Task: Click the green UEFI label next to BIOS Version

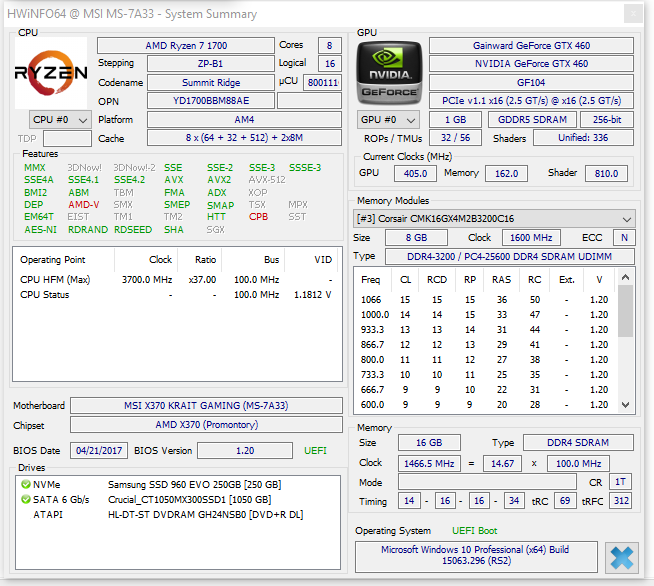Action: pos(315,451)
